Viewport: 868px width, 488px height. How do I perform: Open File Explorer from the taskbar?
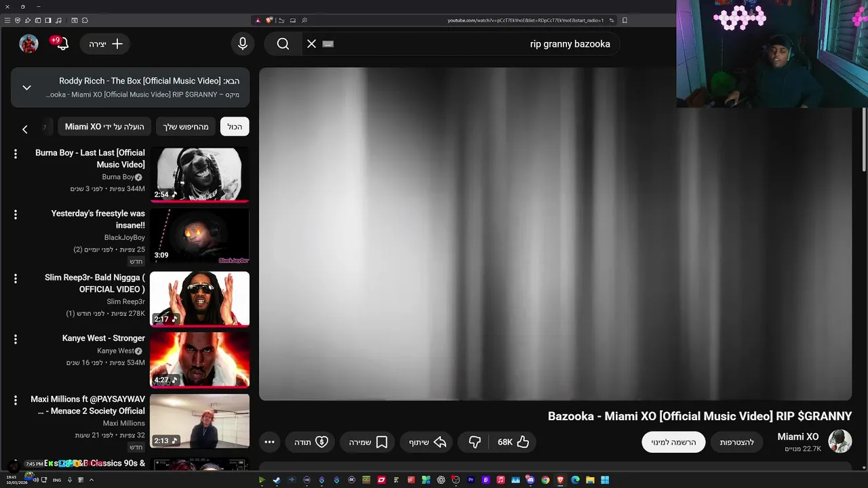click(590, 480)
